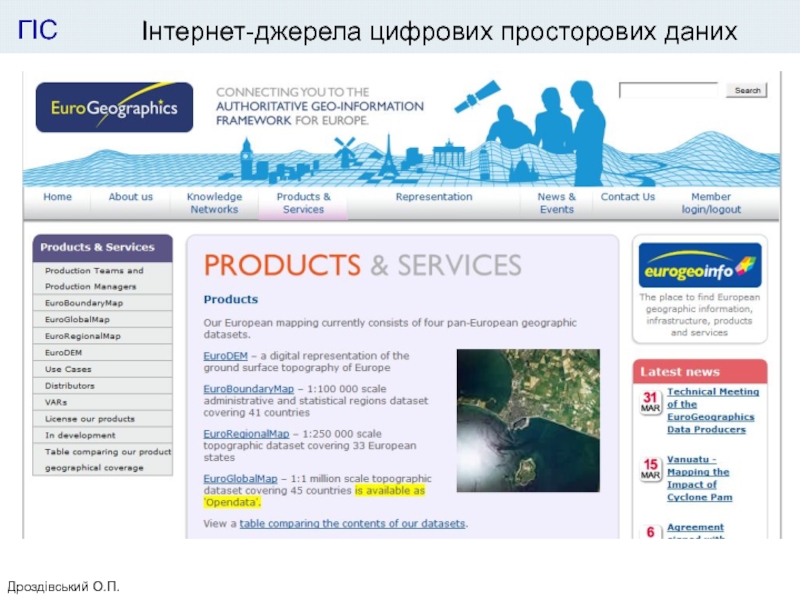Follow the EuroGlobalMap link in the products list
Screen dimensions: 800x600
(240, 479)
